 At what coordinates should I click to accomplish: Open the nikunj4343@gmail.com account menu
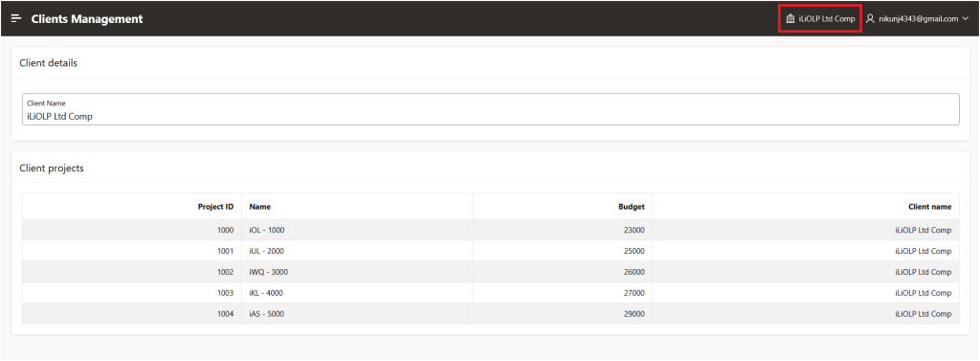[x=917, y=19]
